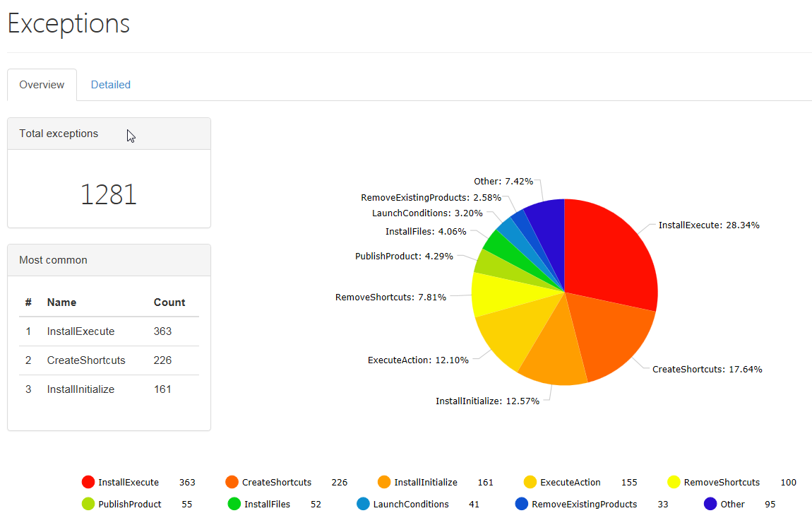This screenshot has width=812, height=530.
Task: Click the green InstallFiles legend circle
Action: [234, 505]
